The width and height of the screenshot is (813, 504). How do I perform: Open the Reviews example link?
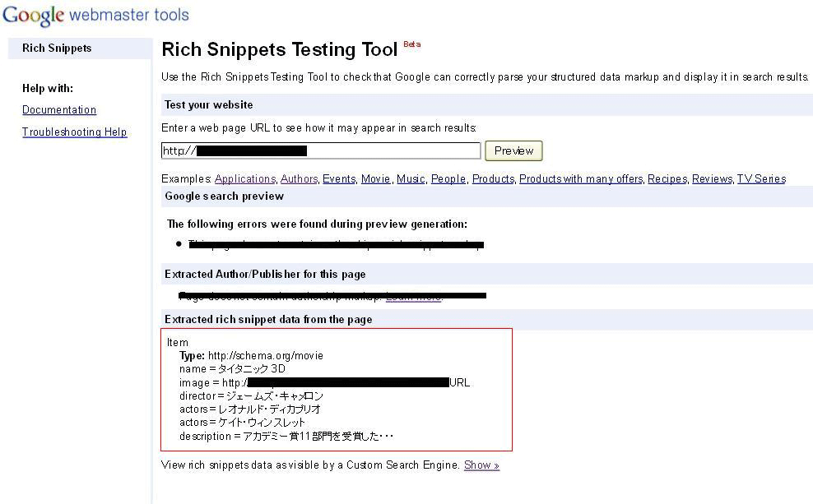[712, 178]
